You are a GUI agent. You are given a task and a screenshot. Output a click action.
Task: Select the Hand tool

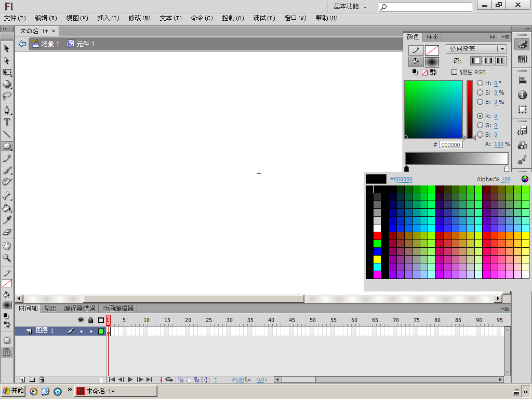(7, 246)
